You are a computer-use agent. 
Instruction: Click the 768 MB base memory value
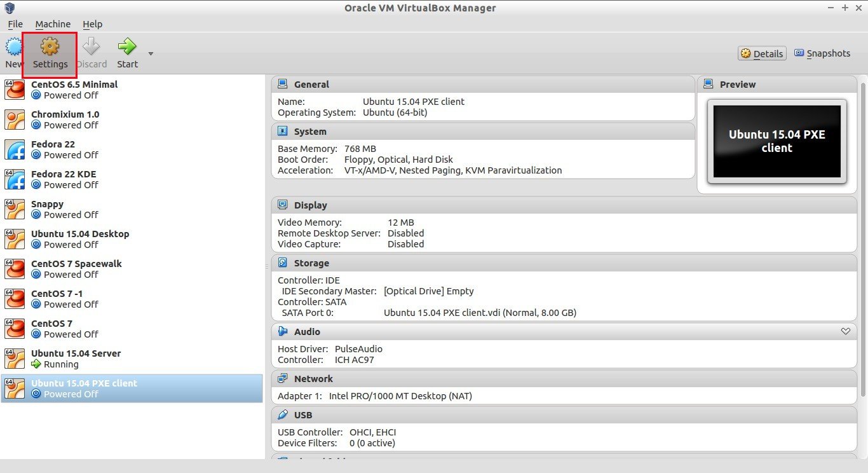(360, 149)
